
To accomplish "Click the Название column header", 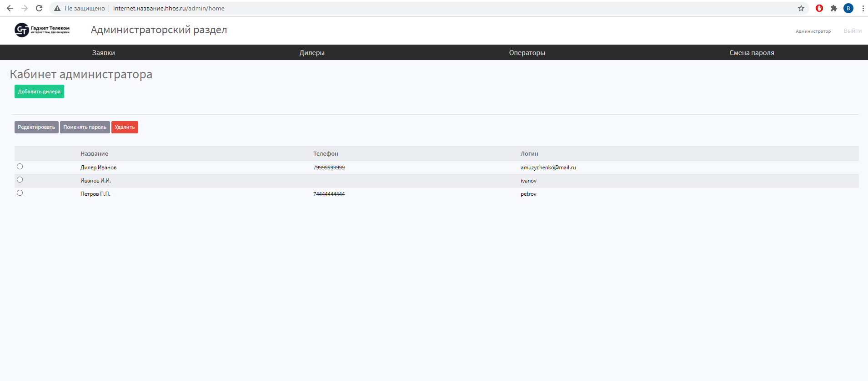I will coord(94,154).
